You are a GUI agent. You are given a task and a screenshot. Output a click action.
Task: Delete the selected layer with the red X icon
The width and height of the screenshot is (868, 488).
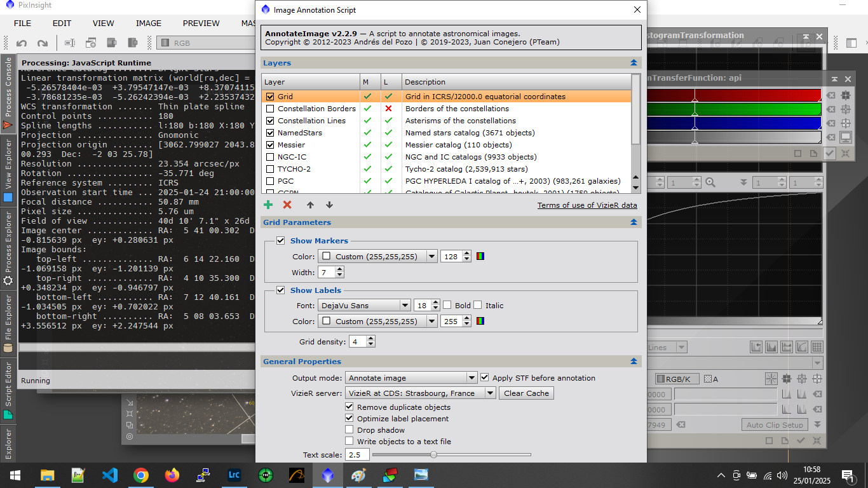[287, 205]
